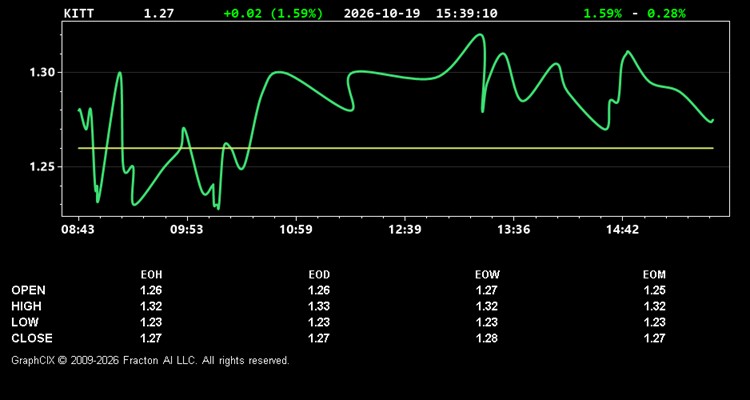
Task: Select the EOW column header
Action: coord(487,275)
